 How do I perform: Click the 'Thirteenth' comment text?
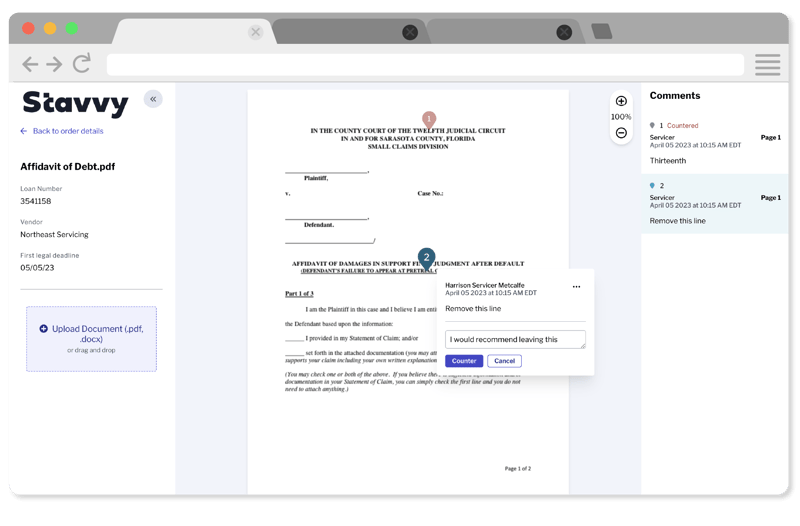coord(668,161)
